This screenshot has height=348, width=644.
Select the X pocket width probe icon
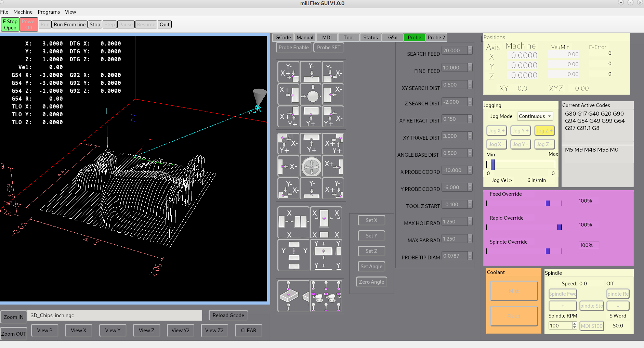tap(293, 222)
